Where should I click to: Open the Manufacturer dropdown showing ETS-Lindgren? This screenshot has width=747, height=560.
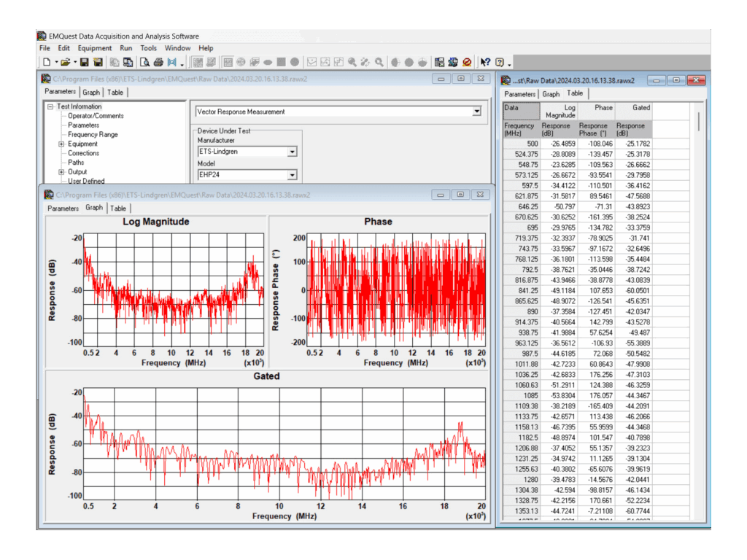294,152
